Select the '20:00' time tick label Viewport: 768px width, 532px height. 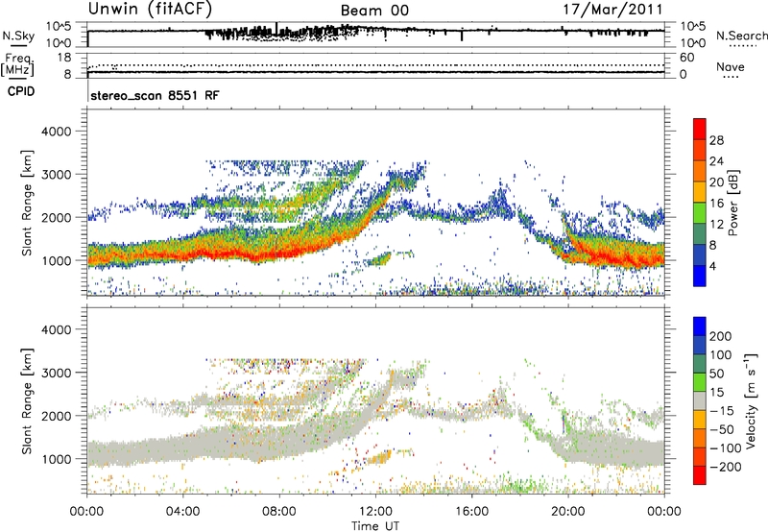coord(567,512)
